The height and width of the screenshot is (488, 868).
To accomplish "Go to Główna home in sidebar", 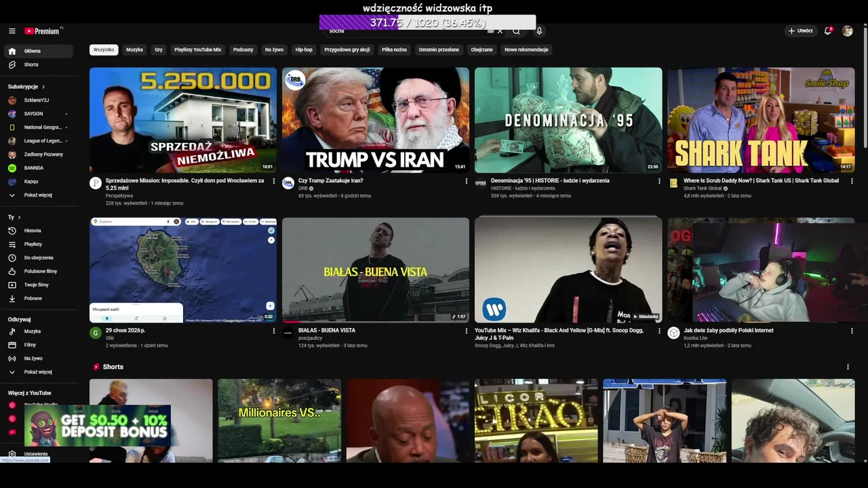I will 39,51.
